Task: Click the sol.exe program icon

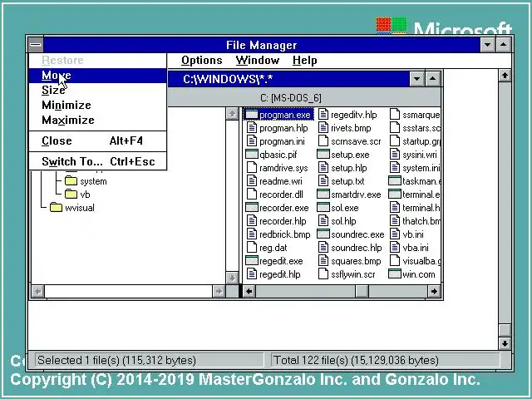Action: pos(323,207)
